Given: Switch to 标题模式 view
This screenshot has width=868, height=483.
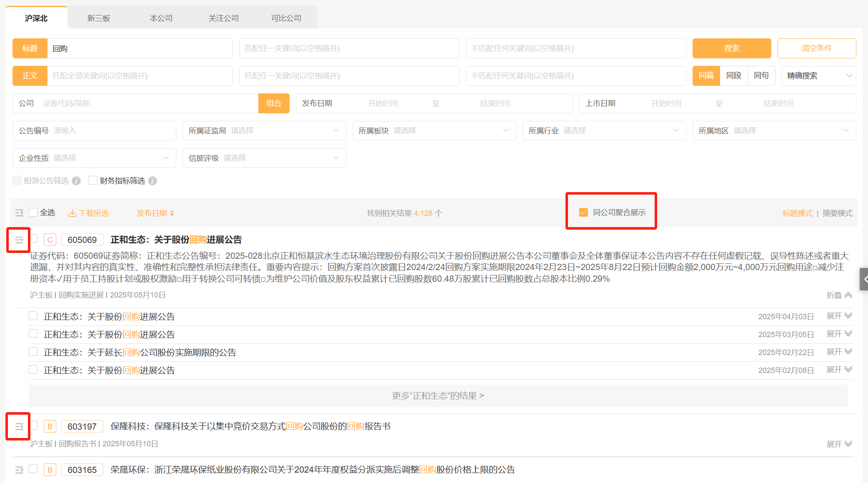Looking at the screenshot, I should coord(798,213).
